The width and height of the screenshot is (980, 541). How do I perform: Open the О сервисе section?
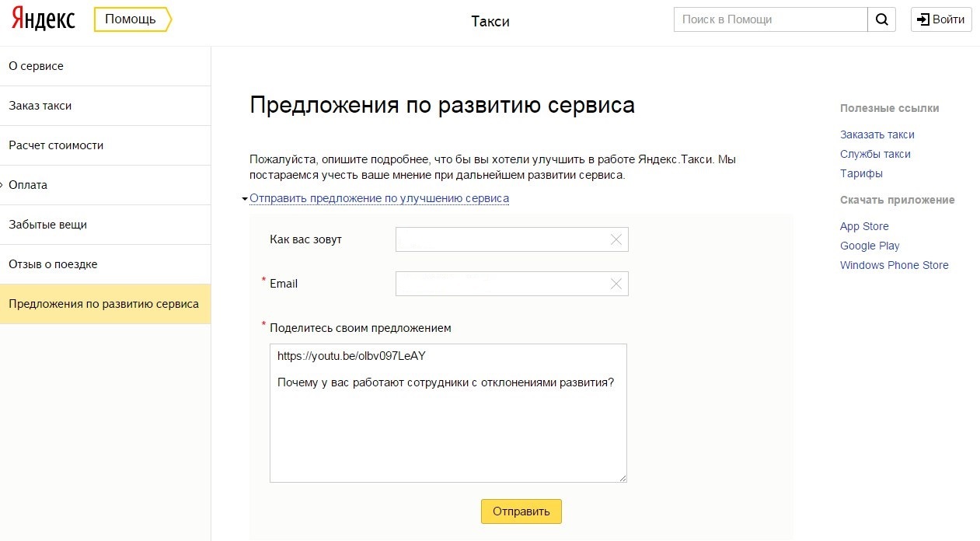[x=105, y=66]
